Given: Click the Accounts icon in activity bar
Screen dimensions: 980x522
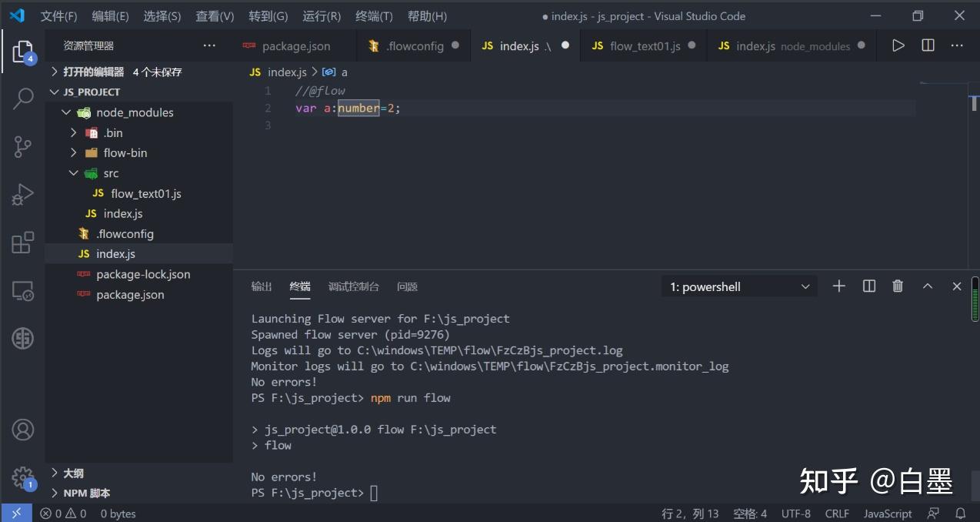Looking at the screenshot, I should [23, 430].
